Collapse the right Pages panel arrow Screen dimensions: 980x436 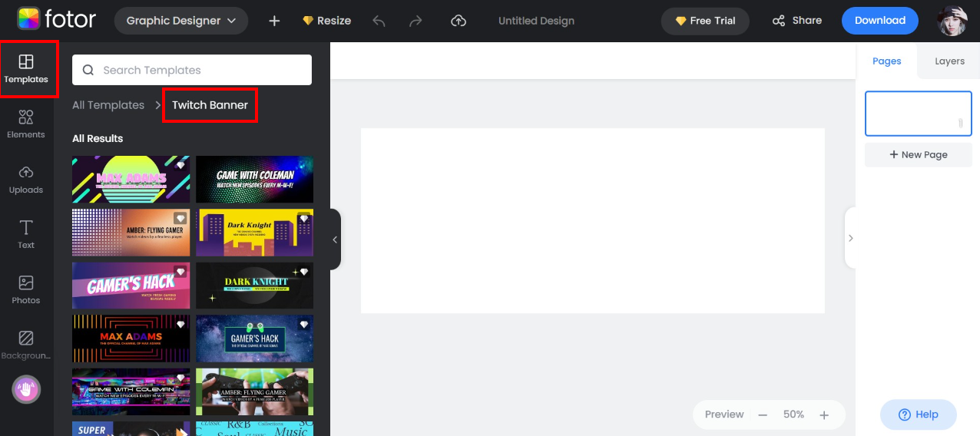tap(850, 238)
